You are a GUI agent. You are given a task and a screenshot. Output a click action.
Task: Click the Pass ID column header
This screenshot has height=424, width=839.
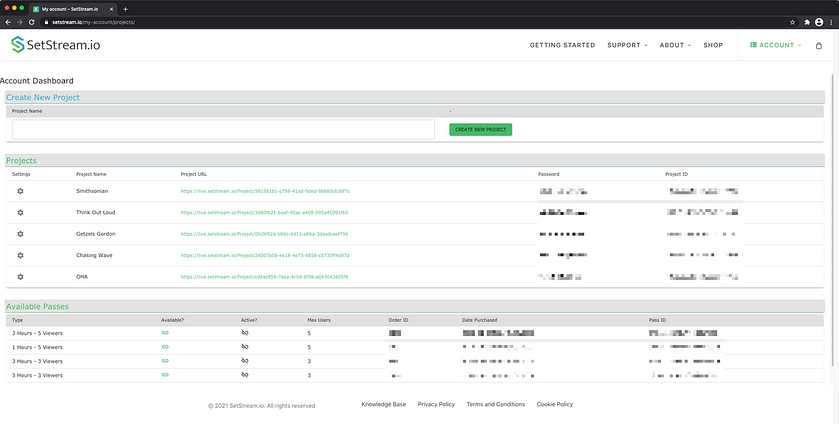pyautogui.click(x=657, y=320)
